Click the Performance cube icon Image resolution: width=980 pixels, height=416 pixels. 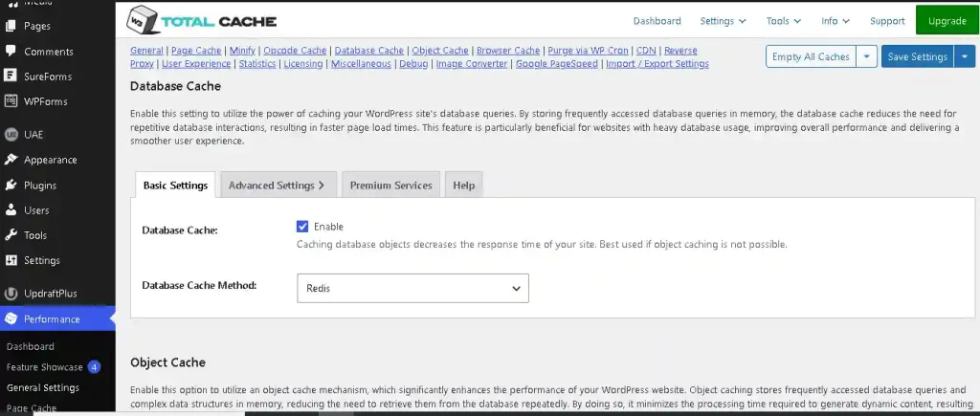(x=10, y=319)
